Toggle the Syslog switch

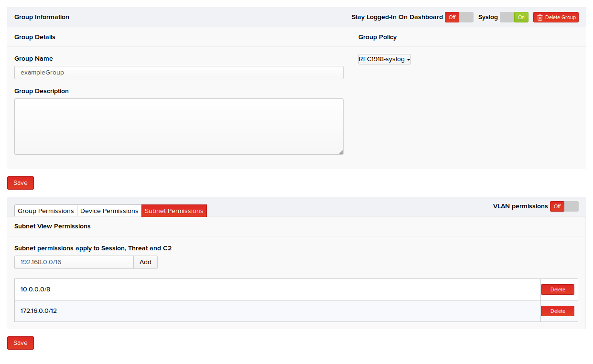point(514,17)
